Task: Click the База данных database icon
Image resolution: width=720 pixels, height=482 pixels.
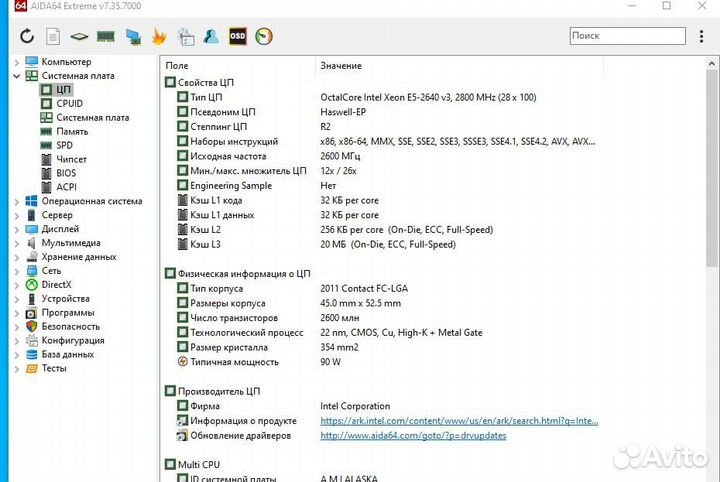Action: click(x=32, y=354)
